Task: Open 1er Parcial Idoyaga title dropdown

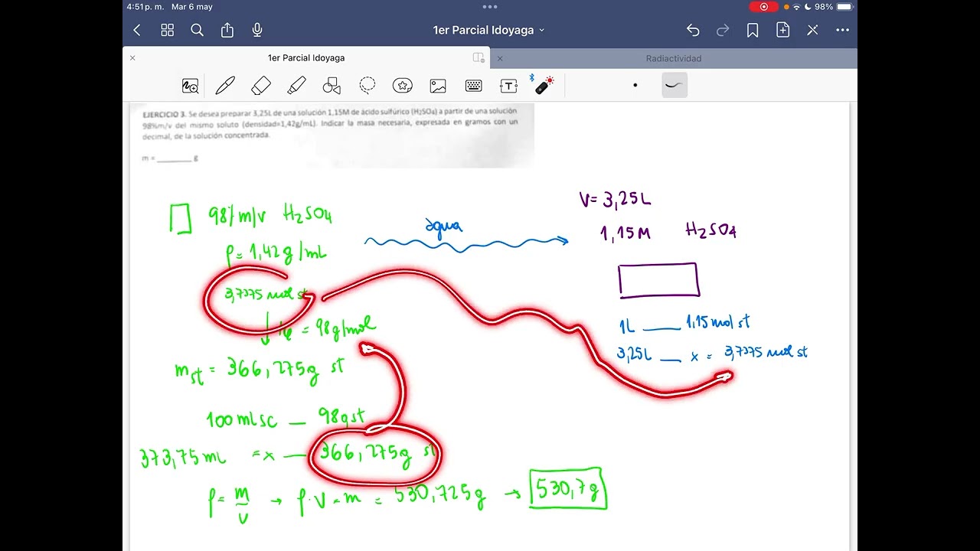Action: coord(488,30)
